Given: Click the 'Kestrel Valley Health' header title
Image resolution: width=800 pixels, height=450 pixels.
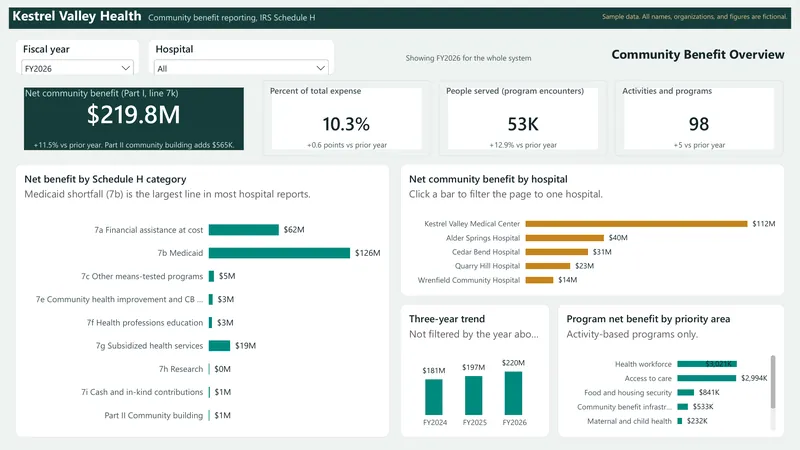Looking at the screenshot, I should coord(77,16).
